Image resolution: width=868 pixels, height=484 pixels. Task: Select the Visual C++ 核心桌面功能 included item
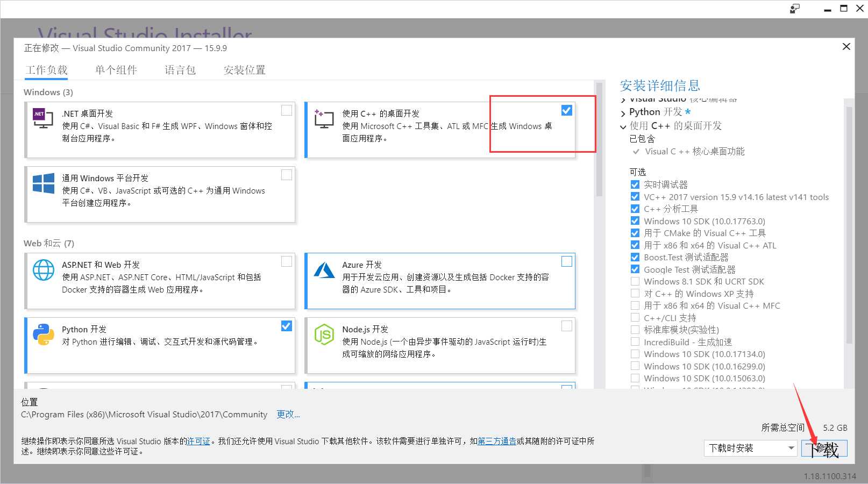click(694, 152)
